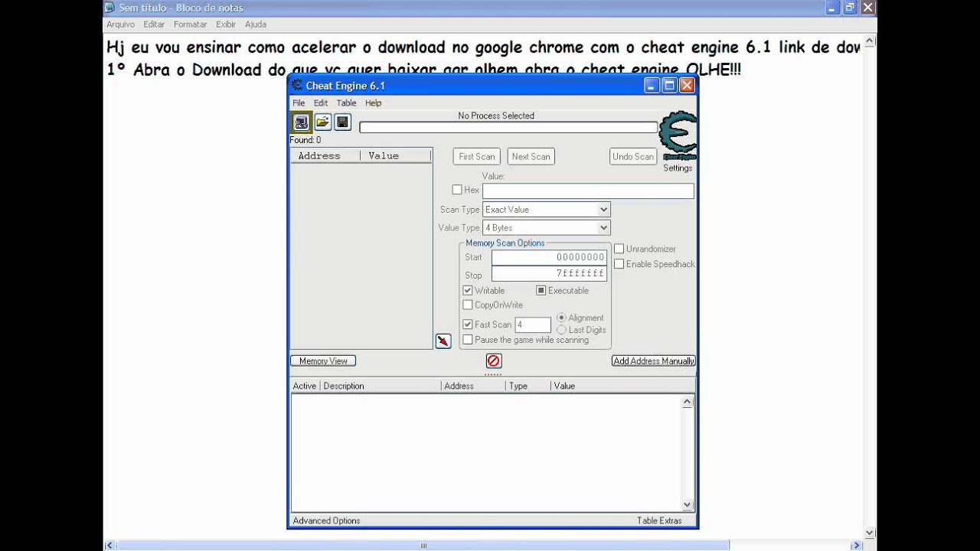Click the red delete-all circle icon

pyautogui.click(x=494, y=360)
